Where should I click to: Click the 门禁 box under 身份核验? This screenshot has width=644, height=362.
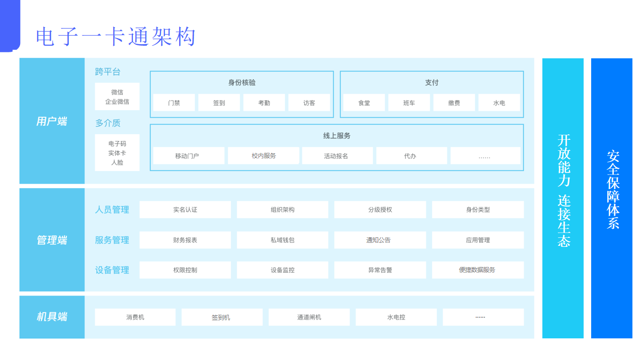point(174,102)
